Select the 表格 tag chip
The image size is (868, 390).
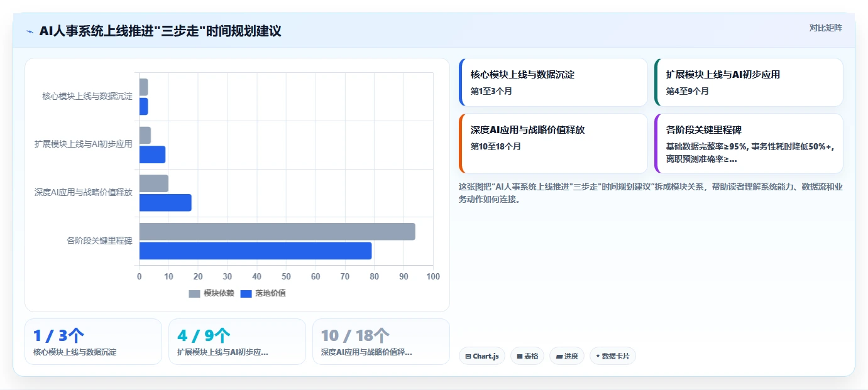point(527,356)
